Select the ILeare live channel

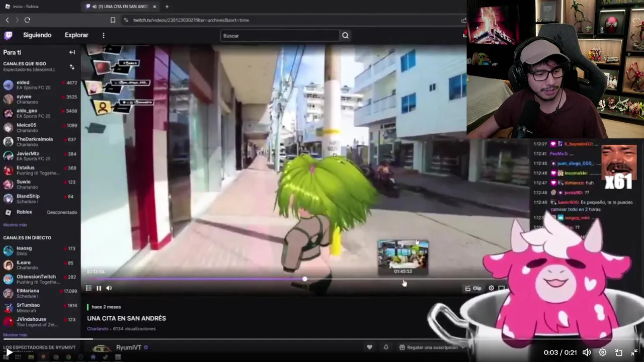tap(40, 264)
